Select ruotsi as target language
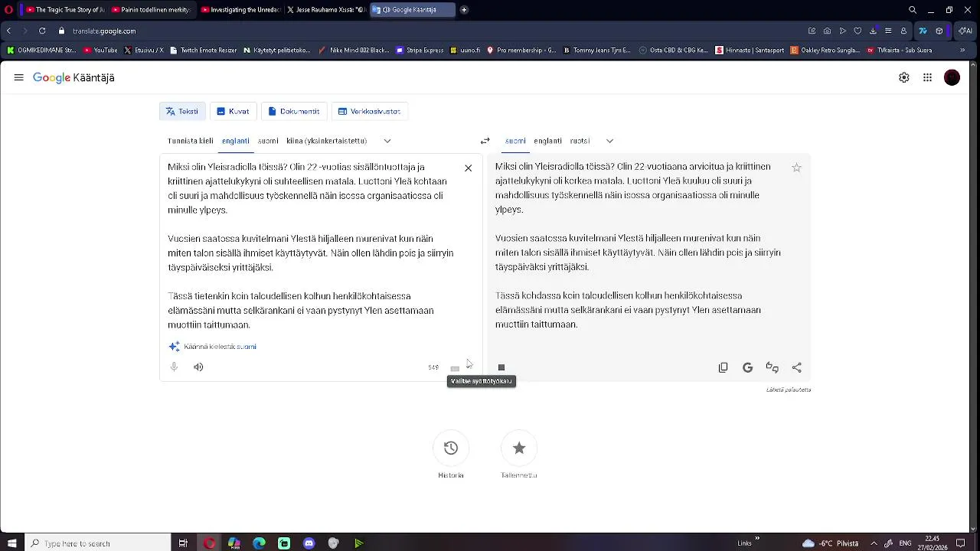The width and height of the screenshot is (980, 551). [x=580, y=141]
